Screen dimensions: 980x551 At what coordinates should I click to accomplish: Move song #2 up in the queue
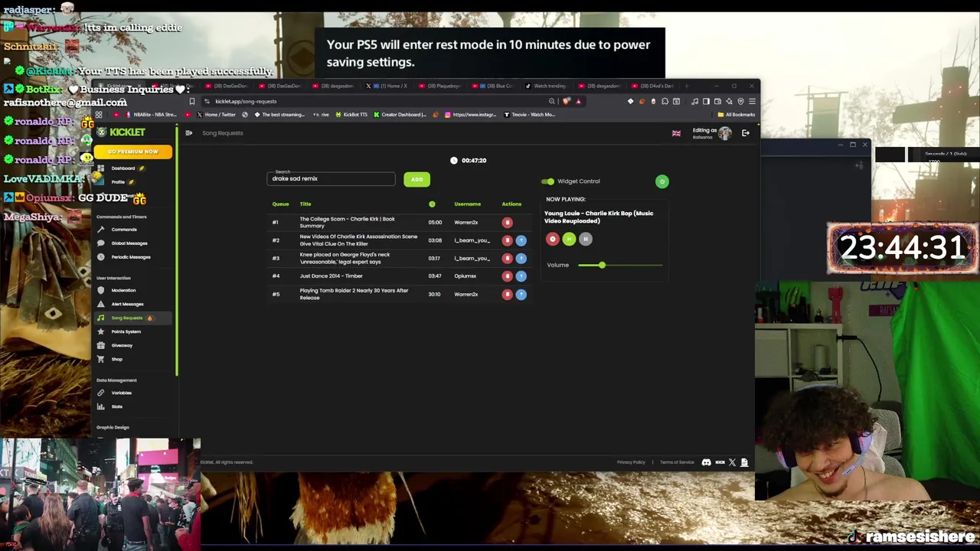[521, 240]
